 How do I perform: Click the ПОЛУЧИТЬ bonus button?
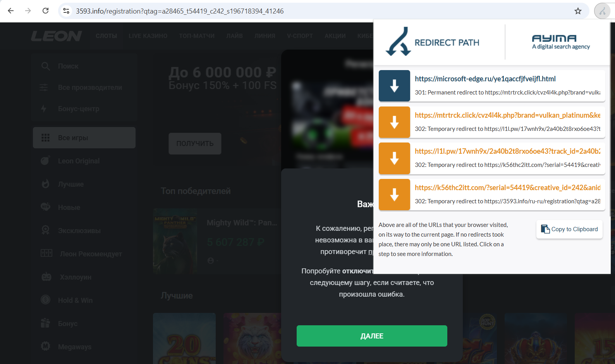click(195, 144)
